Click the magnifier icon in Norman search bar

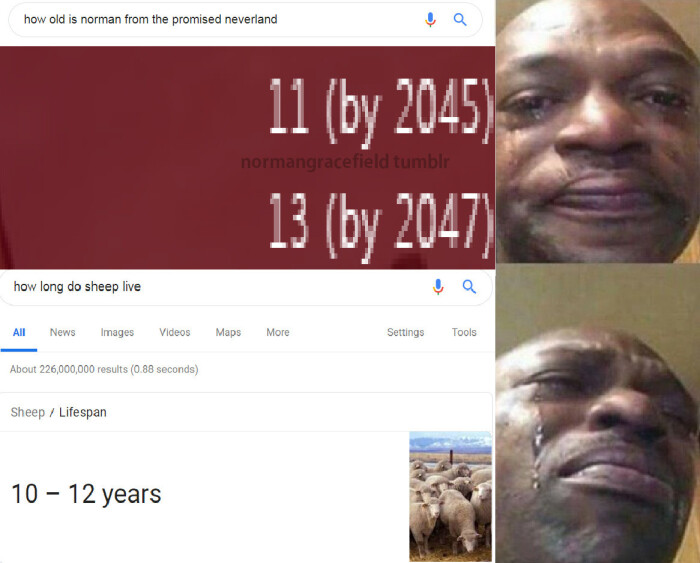pyautogui.click(x=460, y=20)
